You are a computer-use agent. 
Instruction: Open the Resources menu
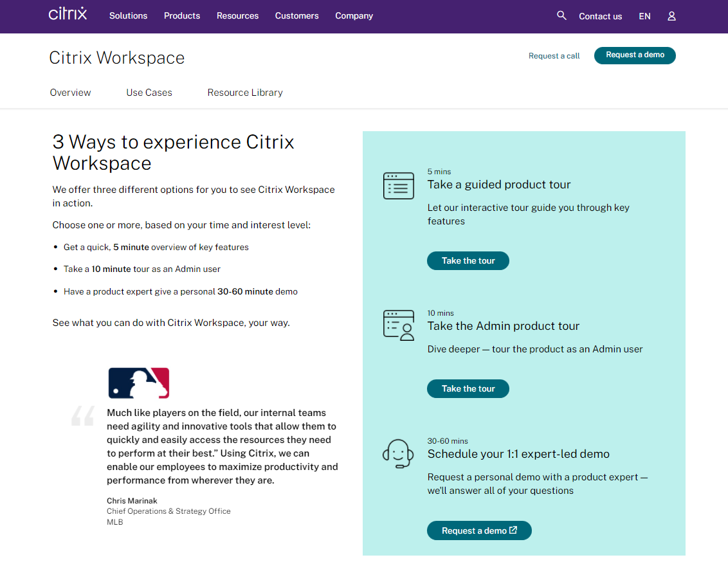(x=238, y=16)
